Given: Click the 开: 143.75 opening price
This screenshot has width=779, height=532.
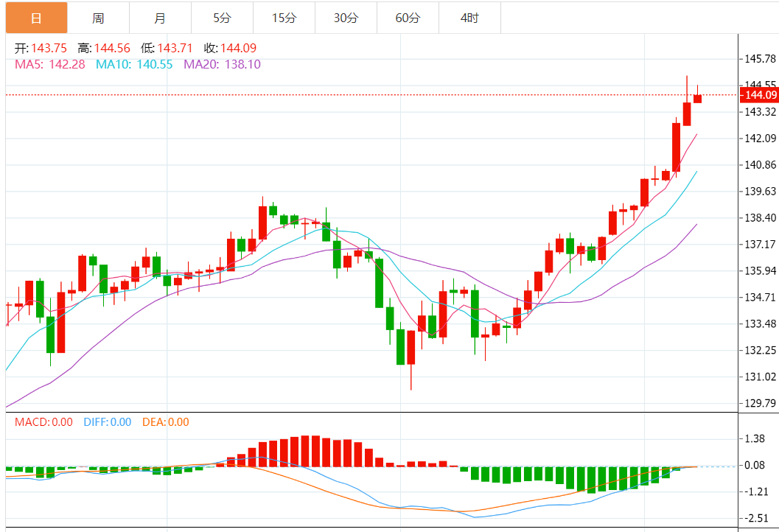Looking at the screenshot, I should [x=41, y=48].
